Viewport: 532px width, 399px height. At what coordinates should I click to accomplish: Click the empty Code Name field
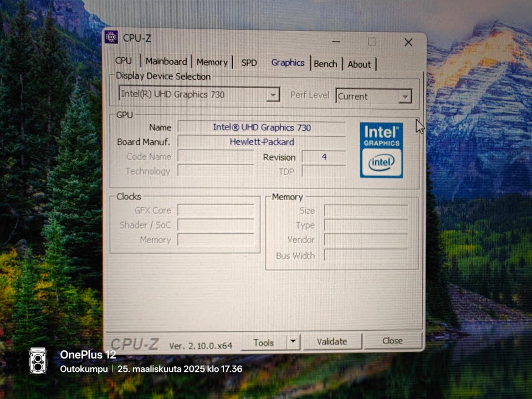click(x=216, y=156)
